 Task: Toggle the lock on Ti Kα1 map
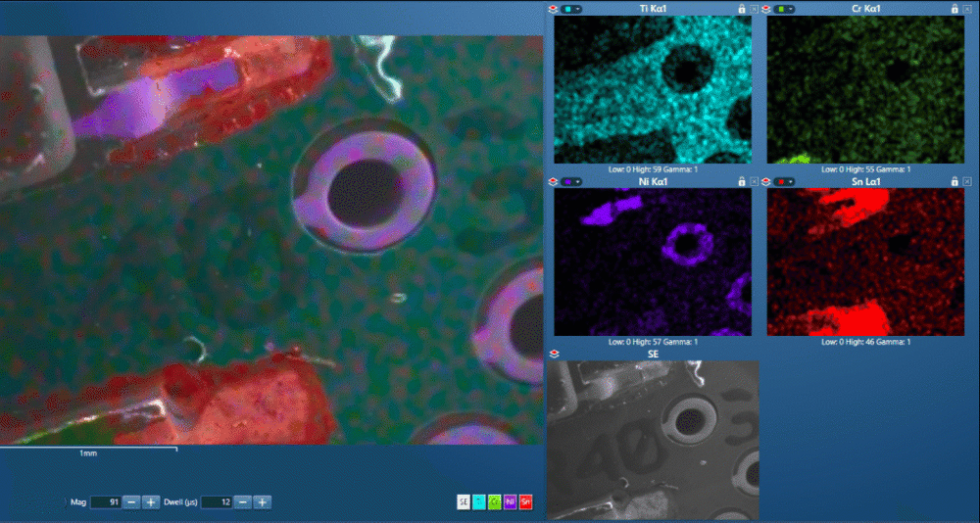coord(742,9)
